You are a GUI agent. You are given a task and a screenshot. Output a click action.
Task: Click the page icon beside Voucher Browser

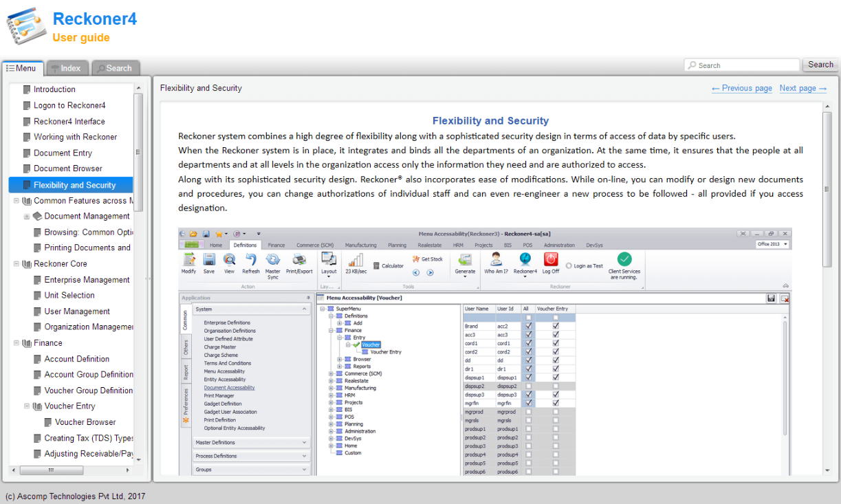point(48,422)
